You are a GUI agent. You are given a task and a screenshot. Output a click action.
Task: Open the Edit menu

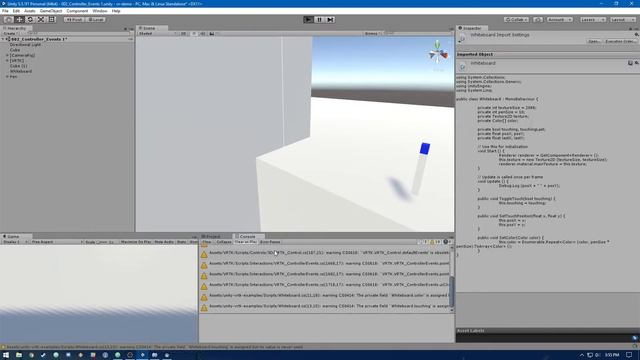pyautogui.click(x=16, y=11)
